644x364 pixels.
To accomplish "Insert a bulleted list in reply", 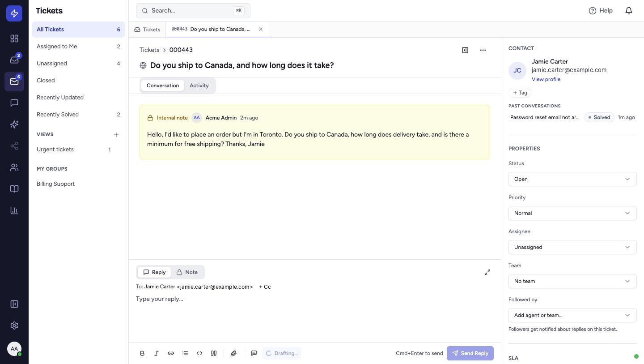I will click(185, 353).
